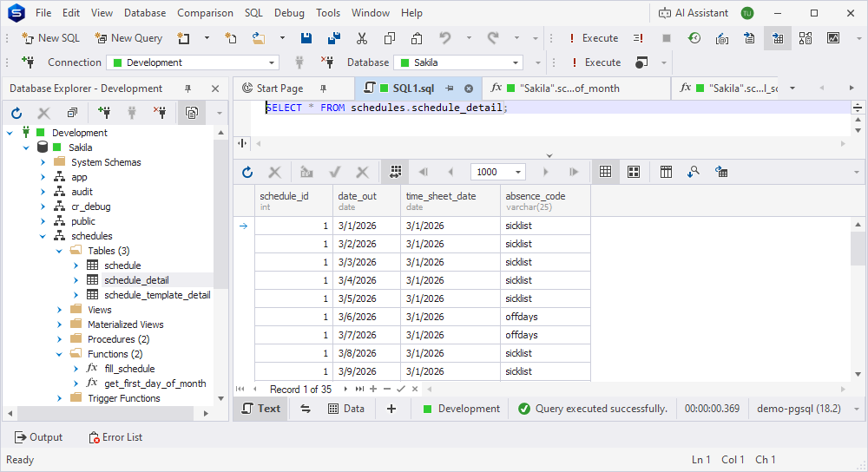Screen dimensions: 868x472
Task: Collapse the Development connection node
Action: point(10,133)
